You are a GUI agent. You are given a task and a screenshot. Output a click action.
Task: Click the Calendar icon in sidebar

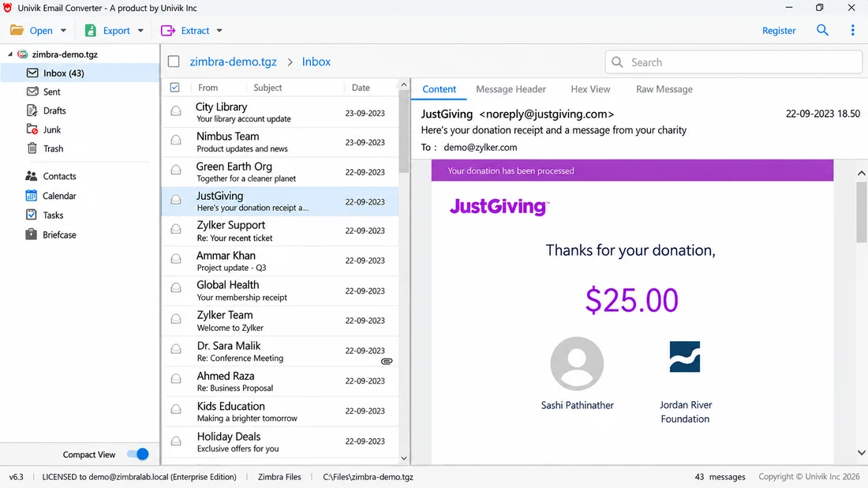pos(31,196)
